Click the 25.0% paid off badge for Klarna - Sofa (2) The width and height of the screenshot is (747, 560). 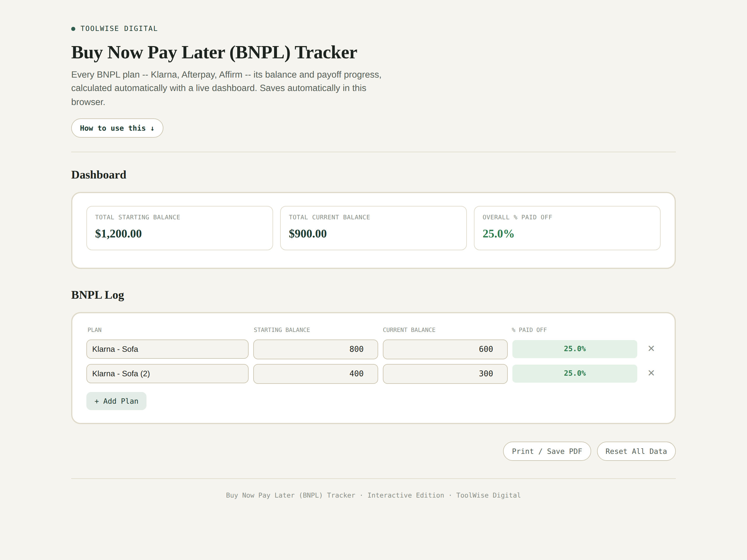pyautogui.click(x=575, y=373)
